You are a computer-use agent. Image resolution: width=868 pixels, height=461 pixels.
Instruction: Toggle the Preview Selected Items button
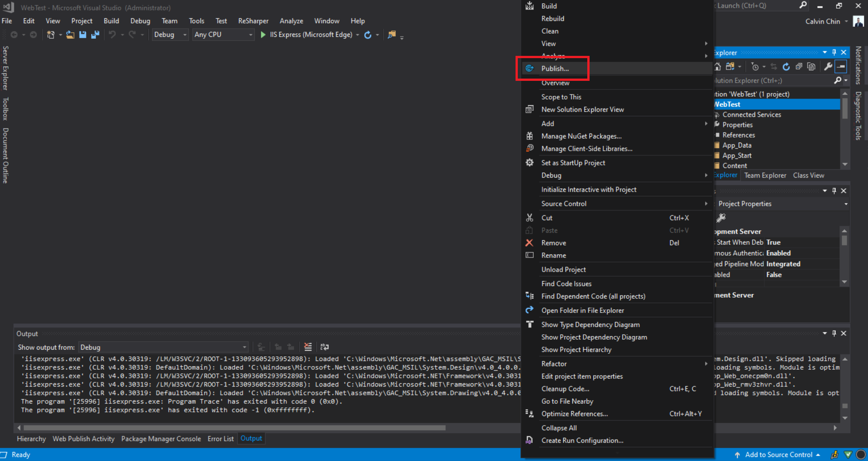click(841, 67)
